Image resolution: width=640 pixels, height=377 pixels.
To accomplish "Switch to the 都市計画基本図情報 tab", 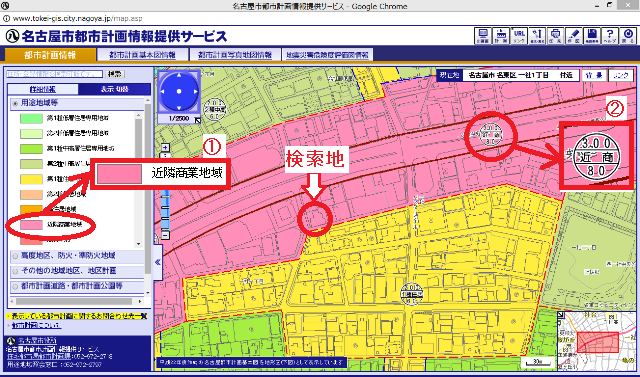I will click(142, 55).
